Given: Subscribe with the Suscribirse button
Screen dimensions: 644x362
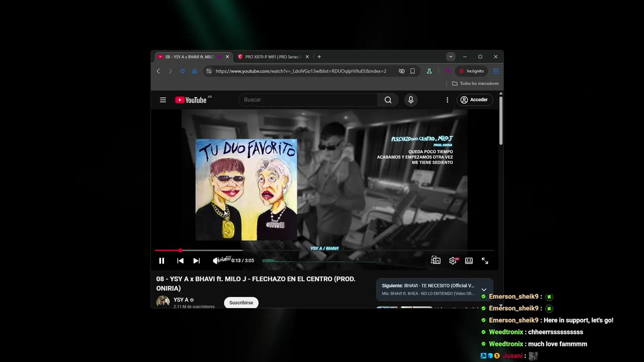Looking at the screenshot, I should [241, 303].
